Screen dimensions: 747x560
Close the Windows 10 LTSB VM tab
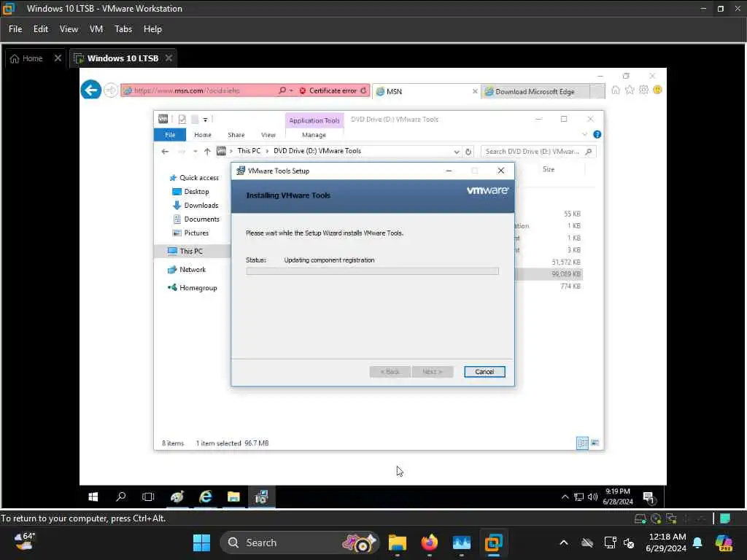[x=169, y=58]
